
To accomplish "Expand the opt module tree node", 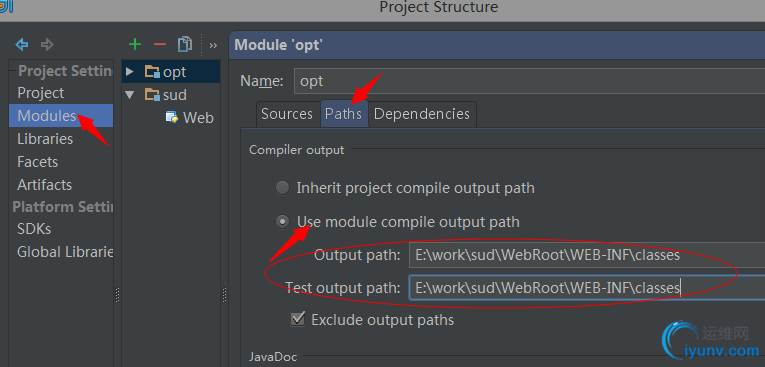I will (x=129, y=72).
